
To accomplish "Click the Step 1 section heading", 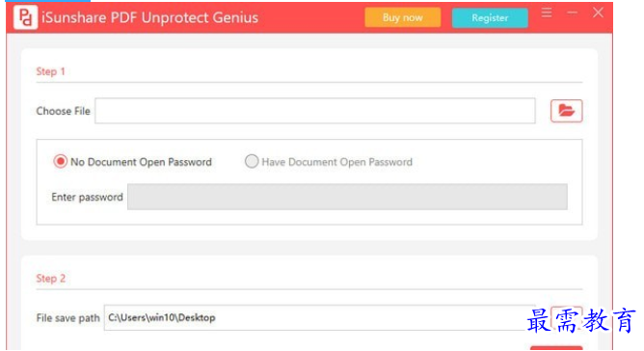I will coord(50,71).
